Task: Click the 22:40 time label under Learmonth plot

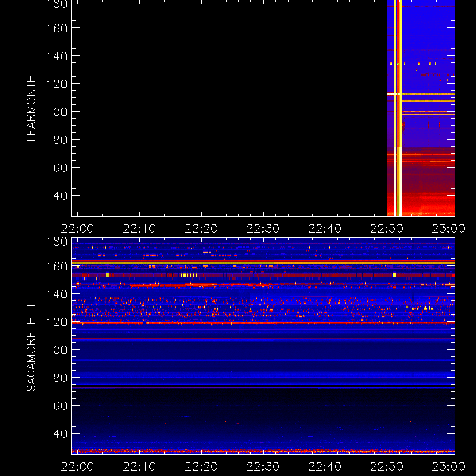Action: (x=325, y=228)
